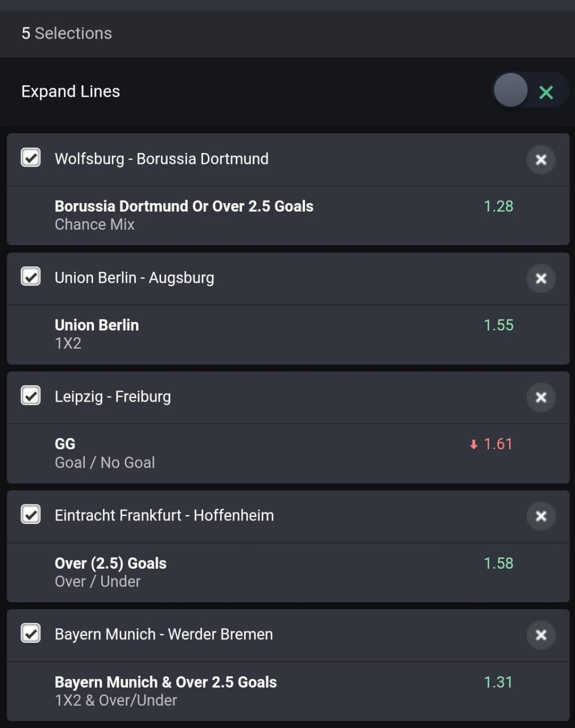Click the green X next to Expand Lines
The image size is (575, 728).
(x=546, y=92)
